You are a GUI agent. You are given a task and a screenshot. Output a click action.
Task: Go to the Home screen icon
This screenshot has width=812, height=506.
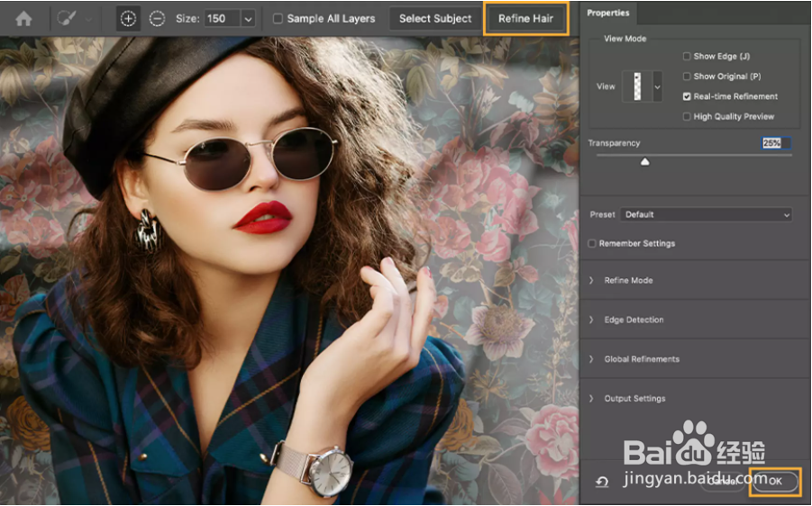click(x=23, y=19)
